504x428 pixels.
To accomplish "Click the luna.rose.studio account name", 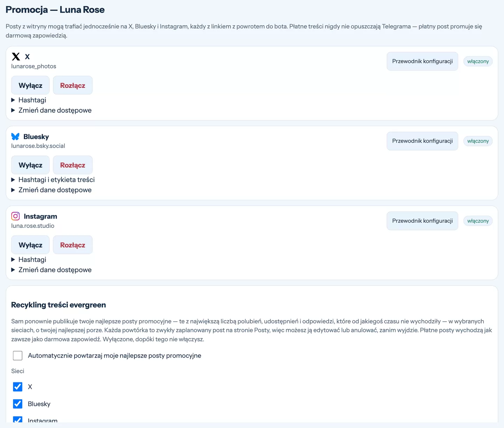I will tap(33, 226).
